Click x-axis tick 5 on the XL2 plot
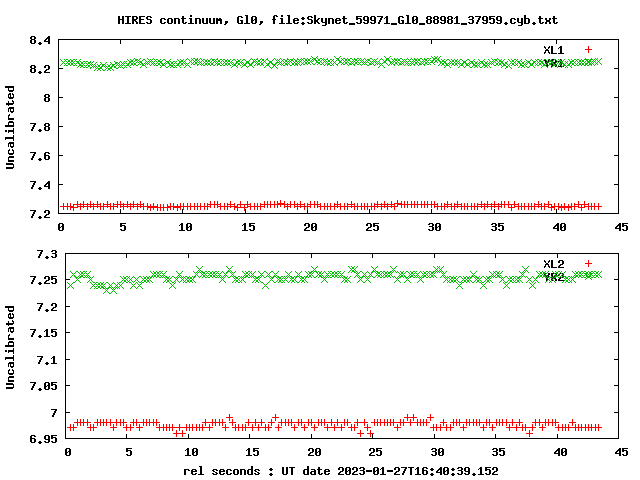Viewport: 640px width, 480px height. tap(129, 452)
